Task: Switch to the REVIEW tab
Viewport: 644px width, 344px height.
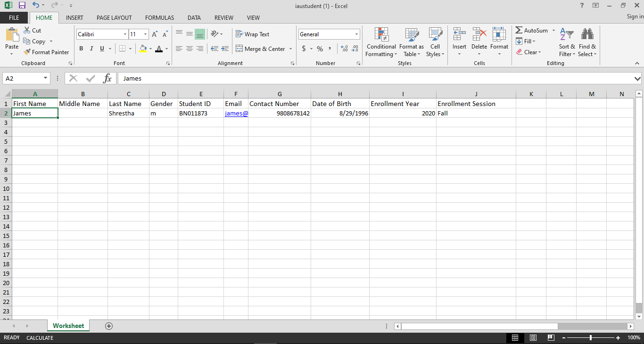Action: 224,18
